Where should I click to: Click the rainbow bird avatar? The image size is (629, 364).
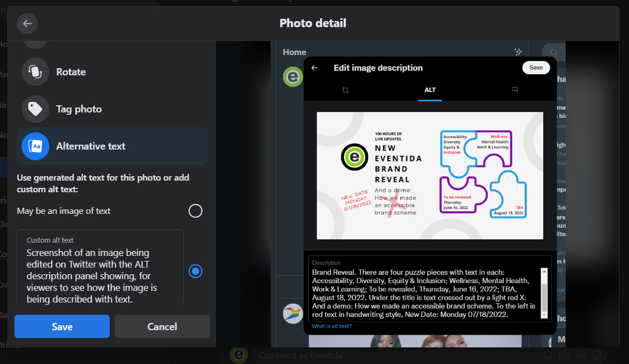[x=293, y=314]
